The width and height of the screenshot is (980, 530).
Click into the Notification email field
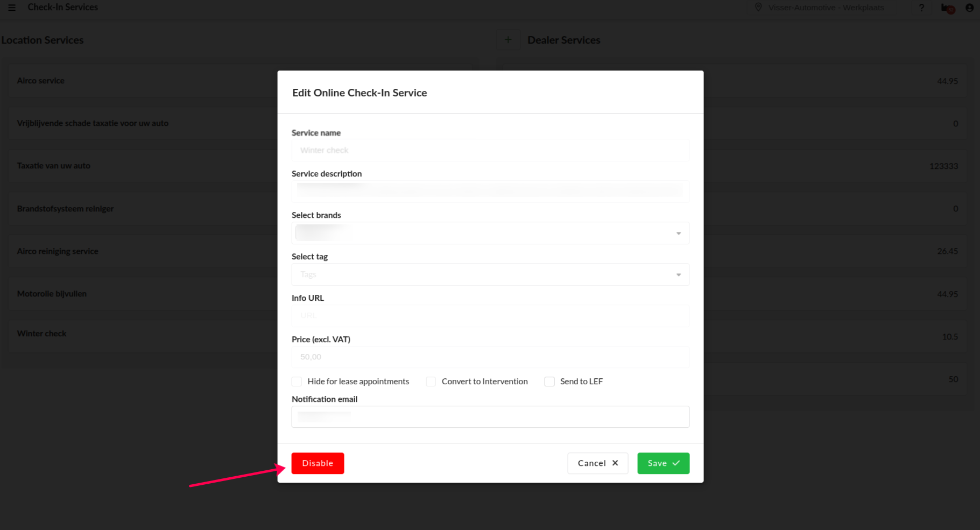(x=490, y=417)
